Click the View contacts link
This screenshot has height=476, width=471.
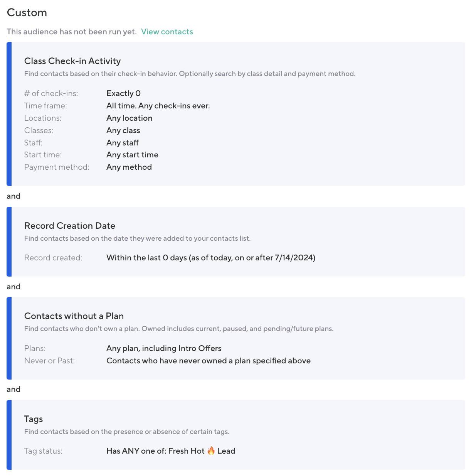pyautogui.click(x=167, y=32)
